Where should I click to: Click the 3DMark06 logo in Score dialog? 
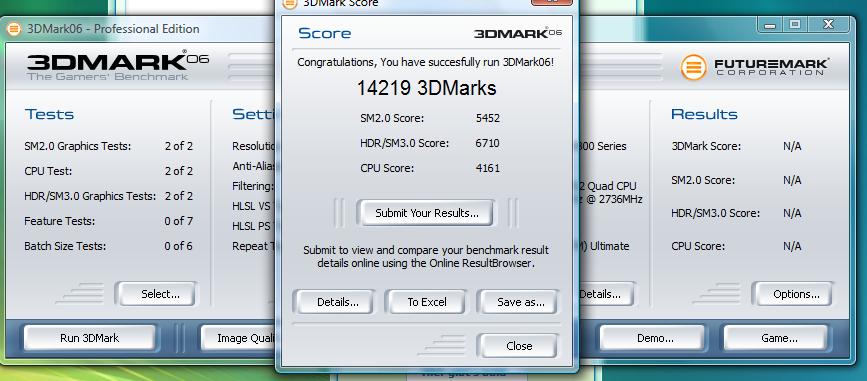tap(518, 33)
